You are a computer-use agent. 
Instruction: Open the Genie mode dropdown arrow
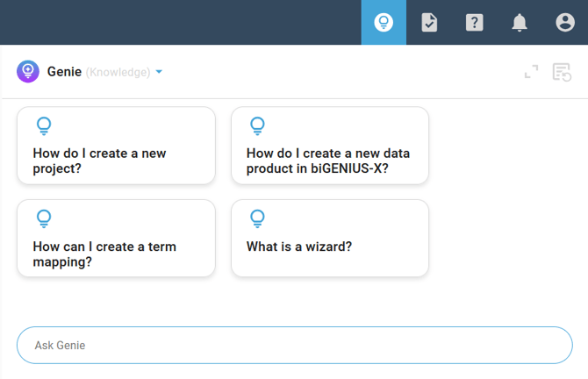coord(159,72)
